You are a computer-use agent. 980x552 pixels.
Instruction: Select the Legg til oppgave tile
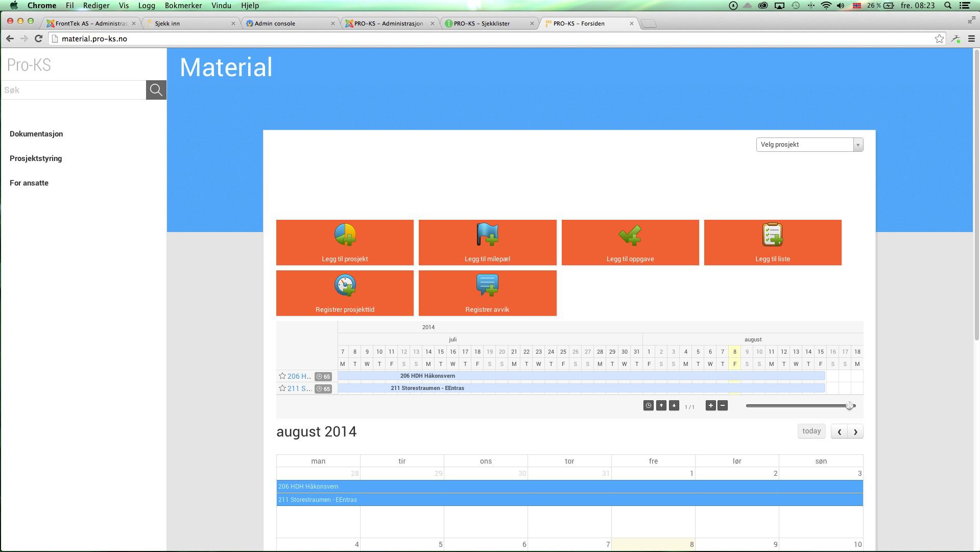click(630, 242)
